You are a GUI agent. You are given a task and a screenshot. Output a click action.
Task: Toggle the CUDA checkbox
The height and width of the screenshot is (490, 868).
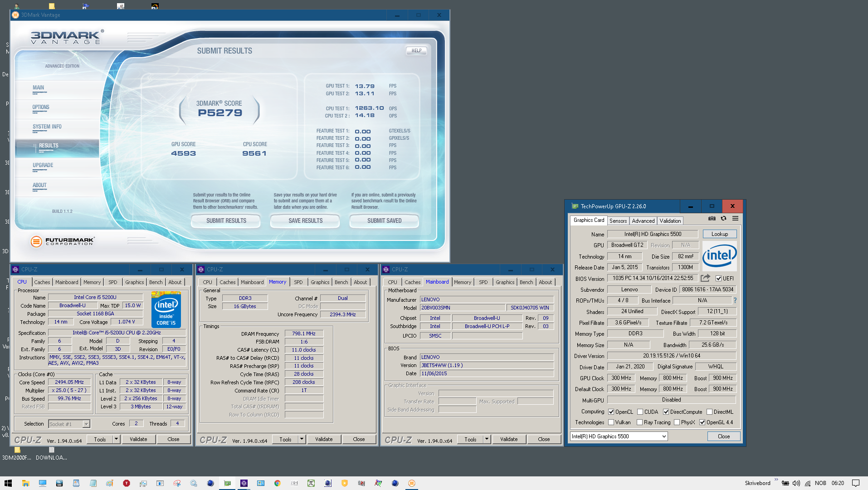pos(640,412)
